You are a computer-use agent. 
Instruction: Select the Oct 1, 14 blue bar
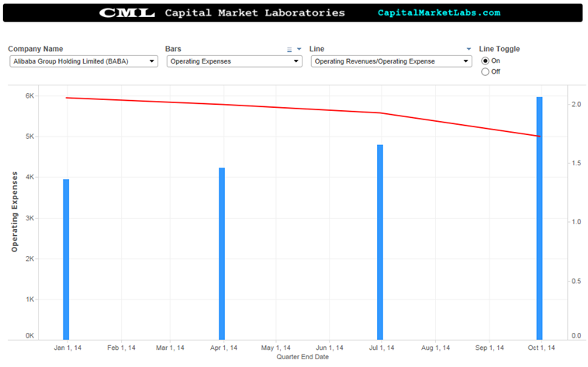(539, 218)
